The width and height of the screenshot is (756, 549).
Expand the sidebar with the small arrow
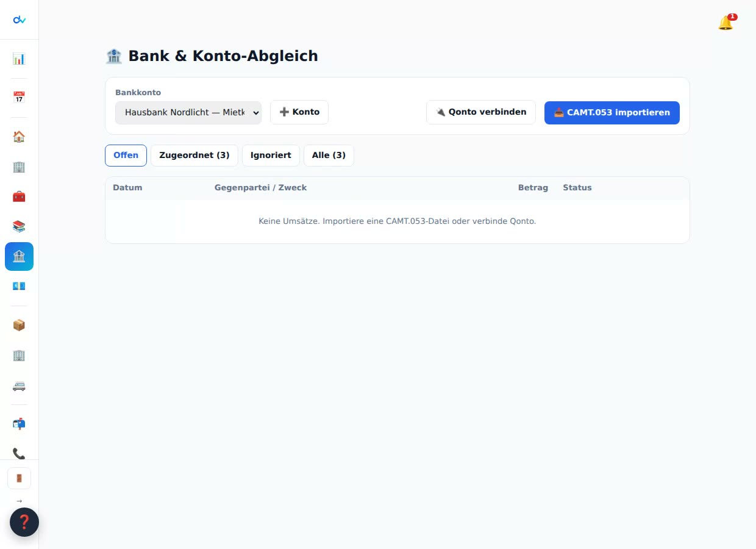coord(19,501)
